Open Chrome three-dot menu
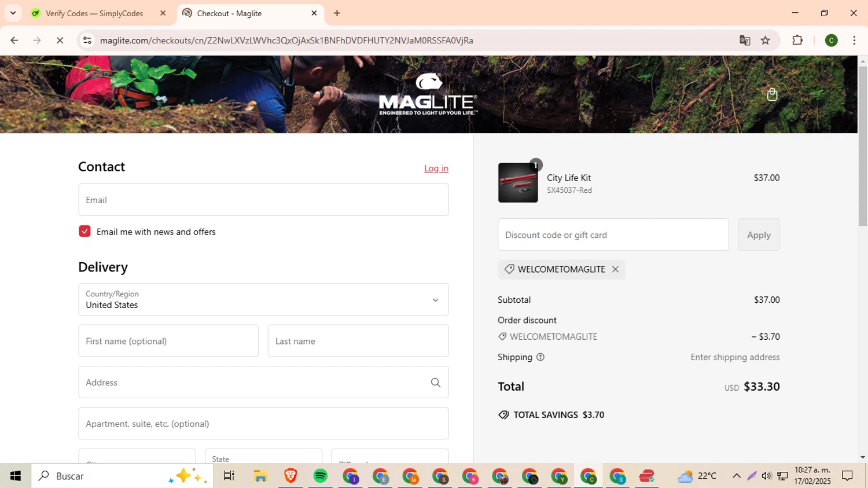Image resolution: width=868 pixels, height=488 pixels. 854,41
